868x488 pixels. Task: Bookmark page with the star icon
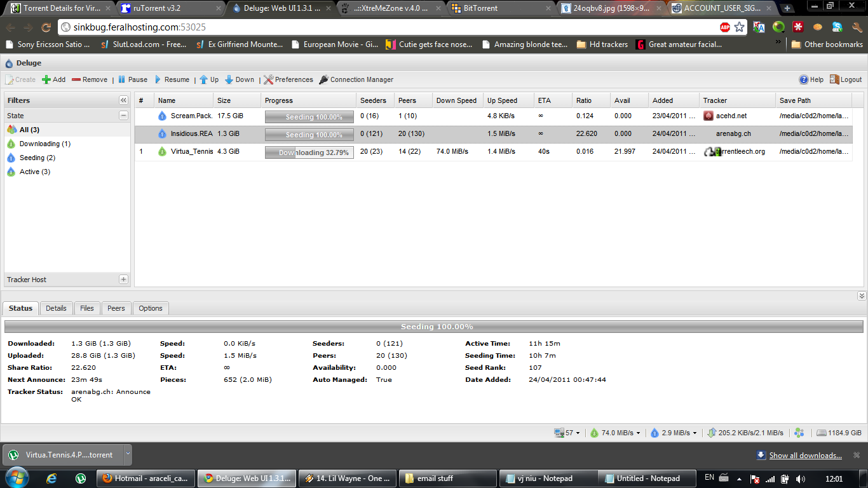740,27
